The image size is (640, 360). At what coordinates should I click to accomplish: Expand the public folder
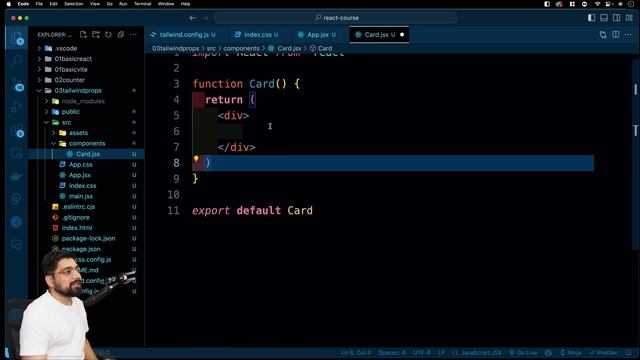point(86,111)
